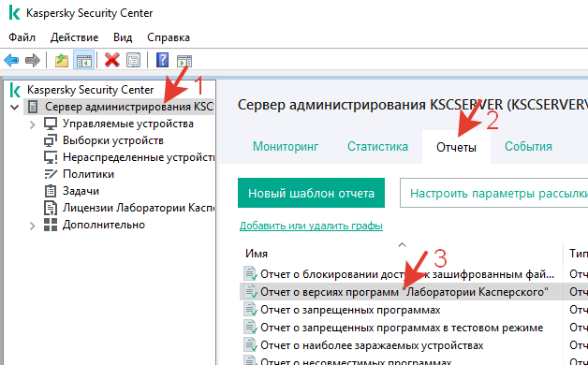Select Лицензии Лаборатории Касперского in tree
Screen dimensions: 588x365
coord(139,208)
